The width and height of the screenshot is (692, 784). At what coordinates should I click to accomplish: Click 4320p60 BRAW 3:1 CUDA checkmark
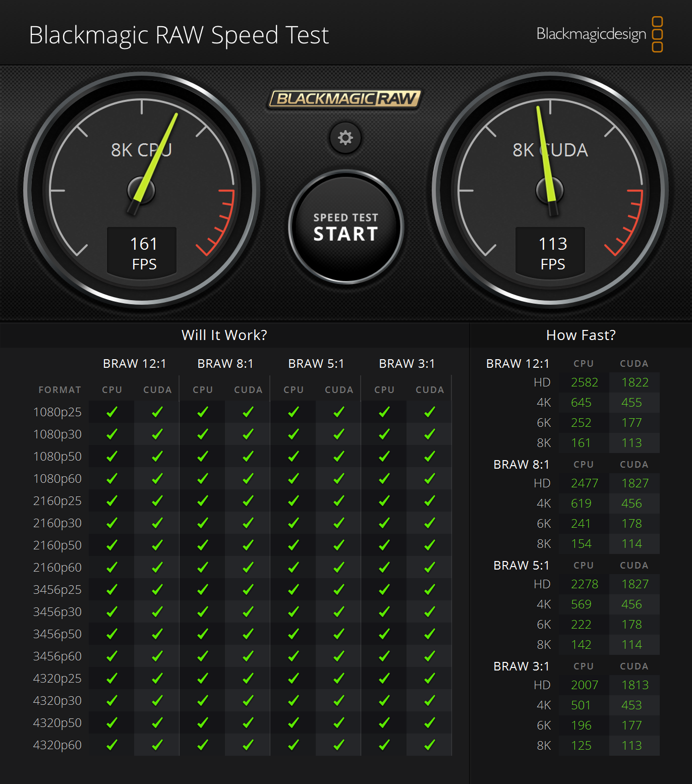point(430,745)
